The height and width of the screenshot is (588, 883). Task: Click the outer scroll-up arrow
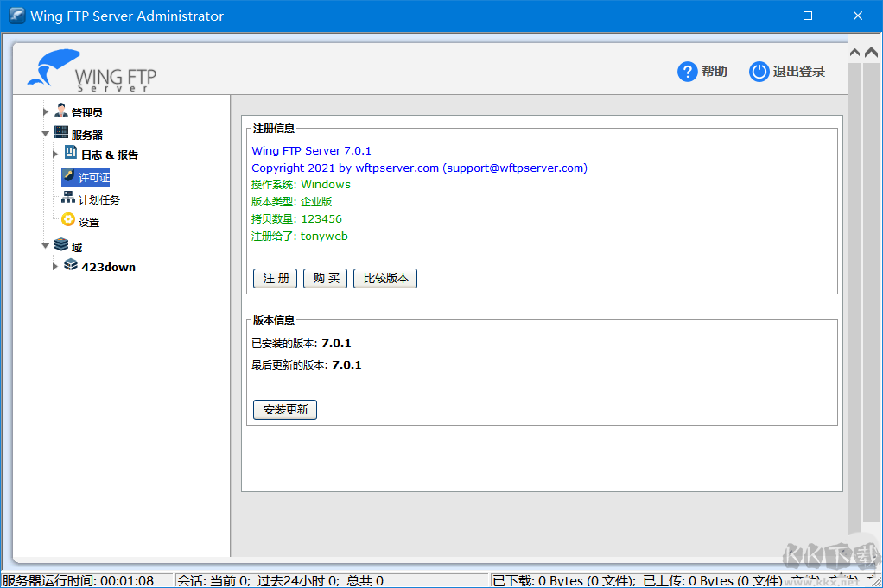[x=871, y=53]
